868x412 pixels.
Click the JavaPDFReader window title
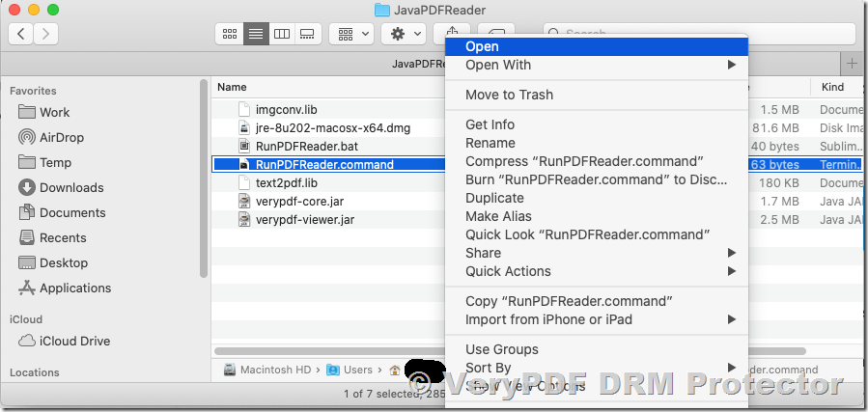tap(430, 10)
